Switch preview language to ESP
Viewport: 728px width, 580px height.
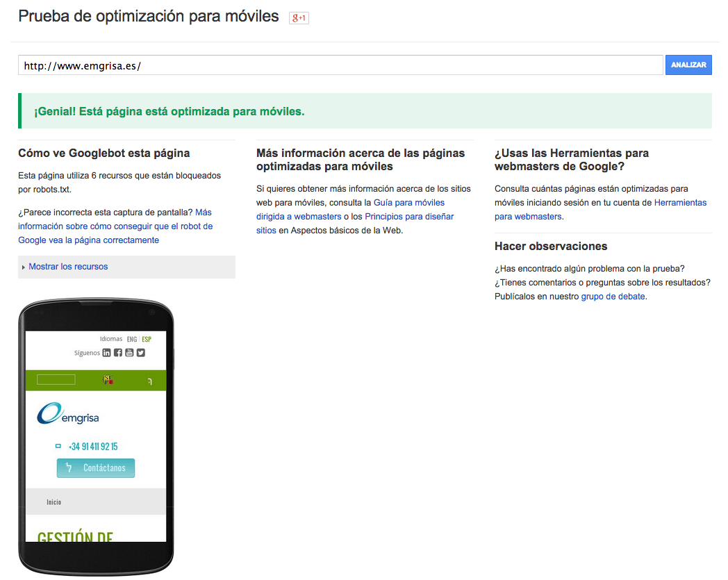tap(146, 340)
